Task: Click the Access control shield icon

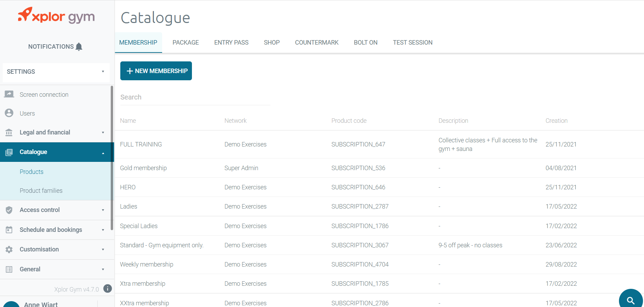Action: (x=9, y=210)
